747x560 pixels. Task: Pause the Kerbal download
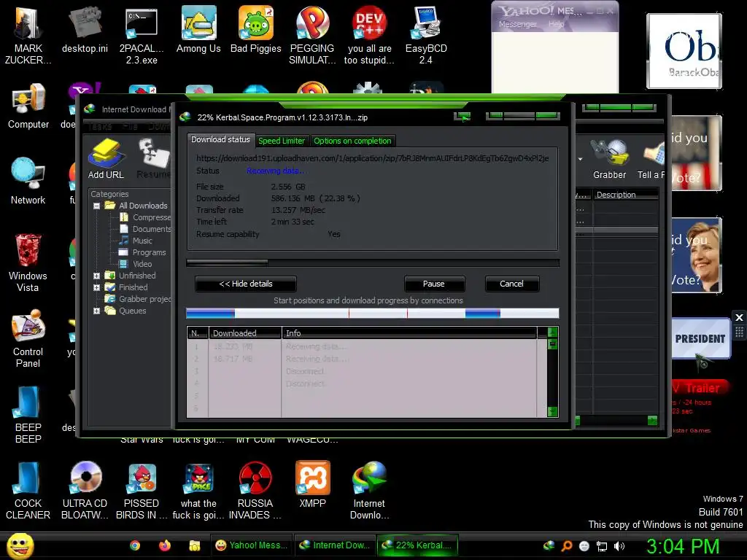pos(434,284)
